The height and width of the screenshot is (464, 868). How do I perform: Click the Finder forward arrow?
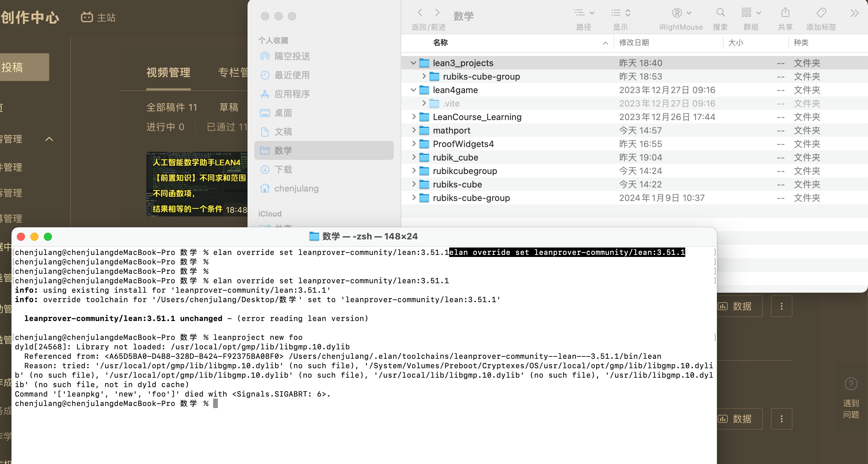[437, 13]
